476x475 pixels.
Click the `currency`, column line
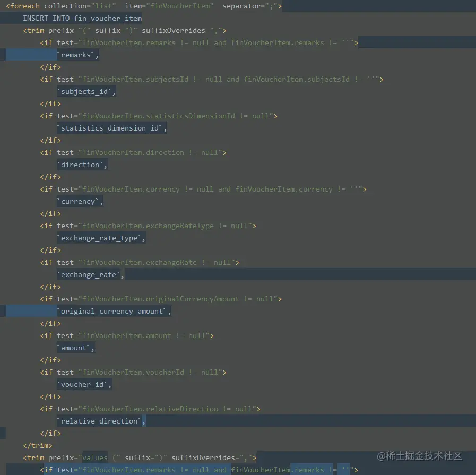80,201
